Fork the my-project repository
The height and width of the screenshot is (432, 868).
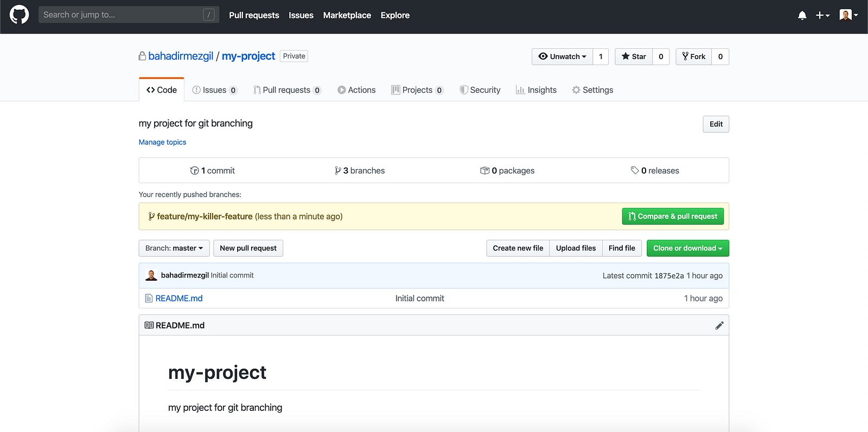click(694, 56)
